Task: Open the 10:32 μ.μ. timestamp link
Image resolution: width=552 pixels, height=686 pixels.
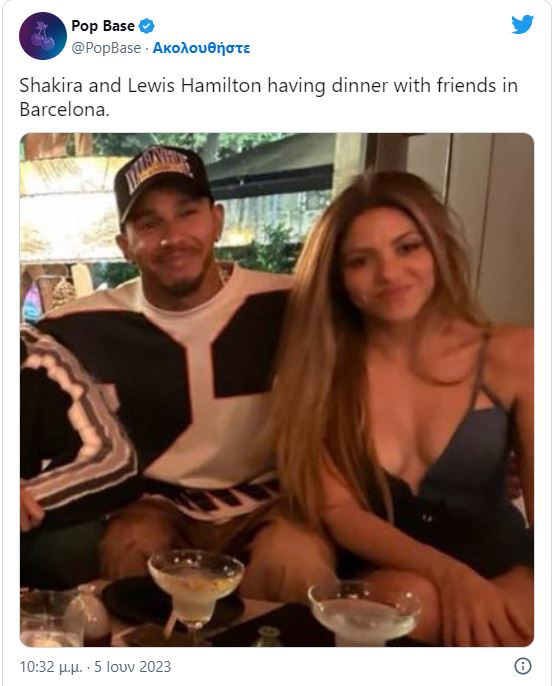Action: pos(51,666)
